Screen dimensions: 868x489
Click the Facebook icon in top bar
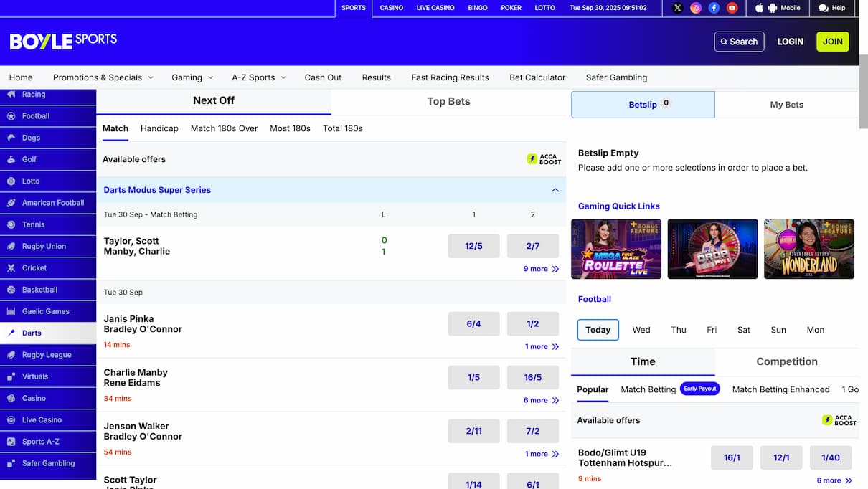714,8
